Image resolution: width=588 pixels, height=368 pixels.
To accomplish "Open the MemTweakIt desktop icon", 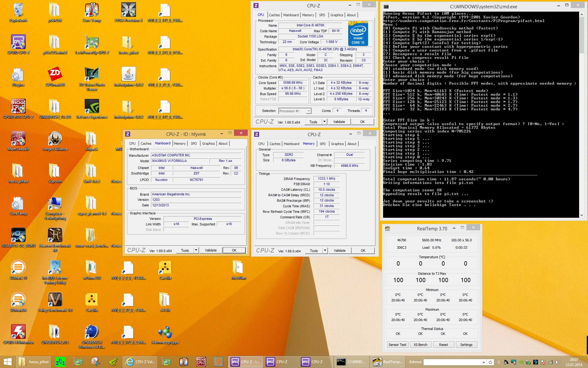I will click(18, 141).
